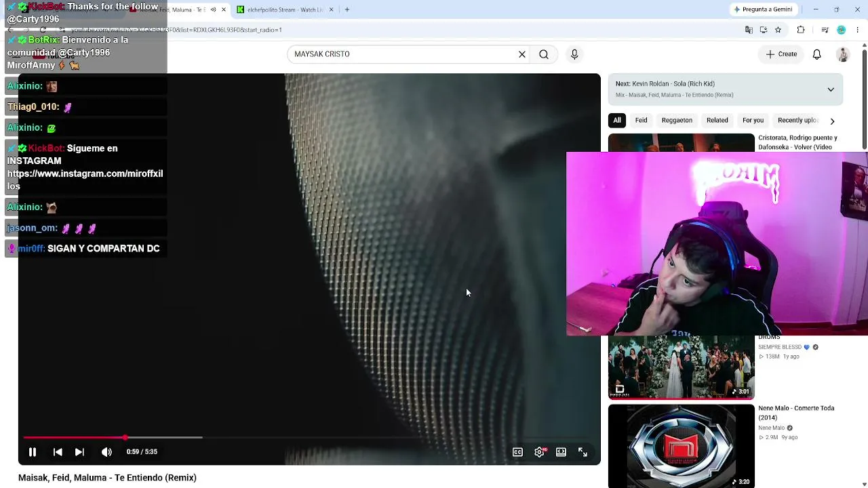Show more filter chips with right arrow
Screen dimensions: 868x488
pos(832,121)
